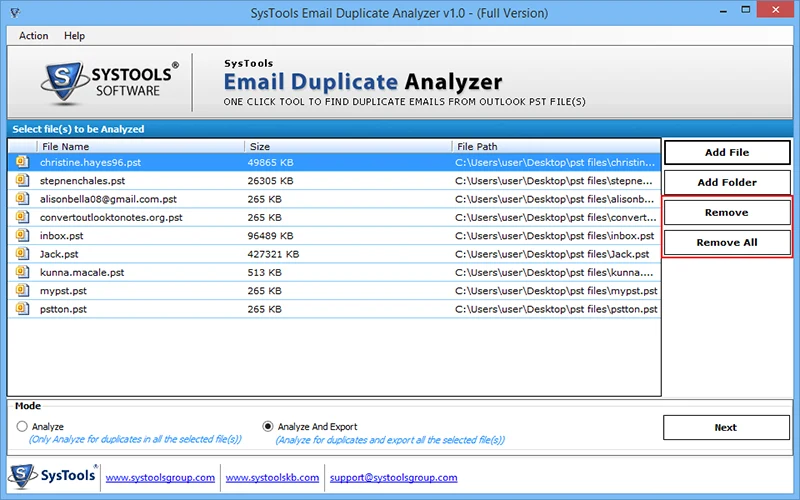Select the christine.hayes96.pst file name
The height and width of the screenshot is (500, 800).
coord(90,163)
